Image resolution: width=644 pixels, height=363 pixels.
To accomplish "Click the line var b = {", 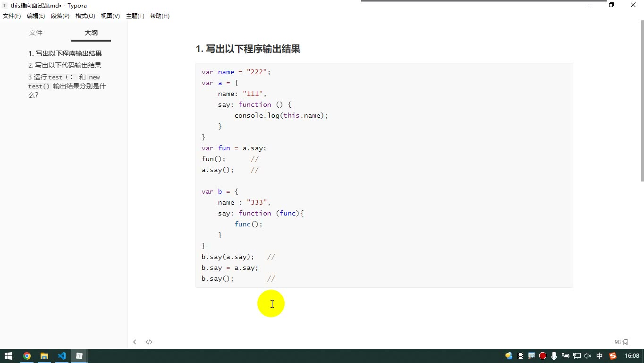I will click(x=220, y=191).
